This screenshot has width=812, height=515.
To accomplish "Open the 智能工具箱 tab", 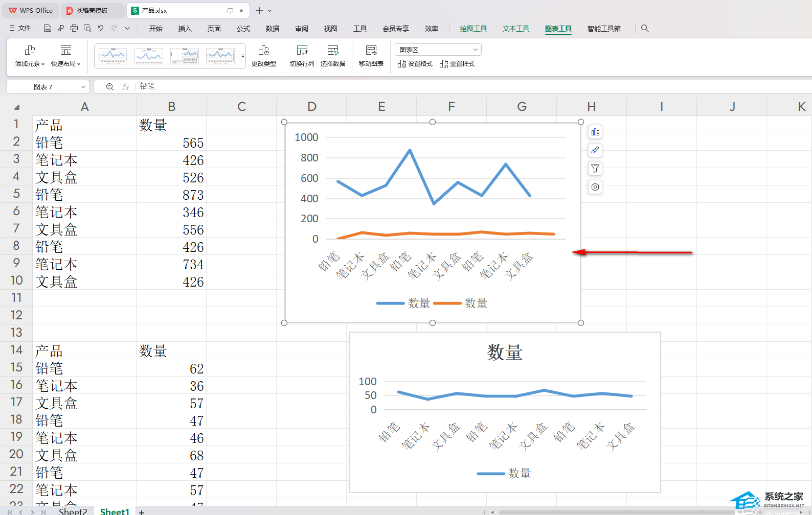I will pyautogui.click(x=604, y=29).
